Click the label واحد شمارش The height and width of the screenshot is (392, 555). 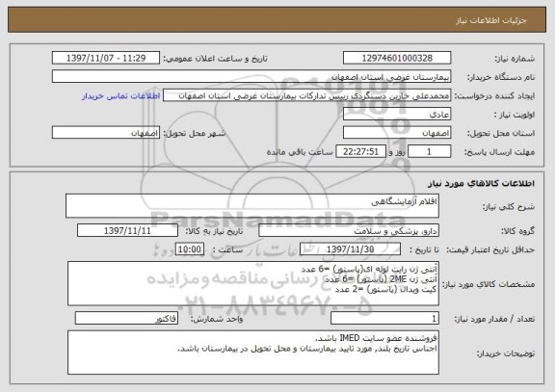point(217,319)
